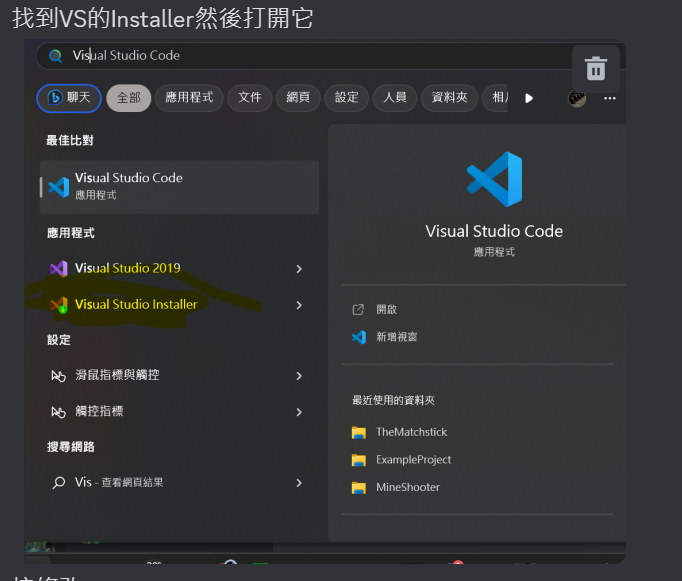Viewport: 682px width, 581px height.
Task: Expand Vis web result chevron
Action: click(x=299, y=483)
